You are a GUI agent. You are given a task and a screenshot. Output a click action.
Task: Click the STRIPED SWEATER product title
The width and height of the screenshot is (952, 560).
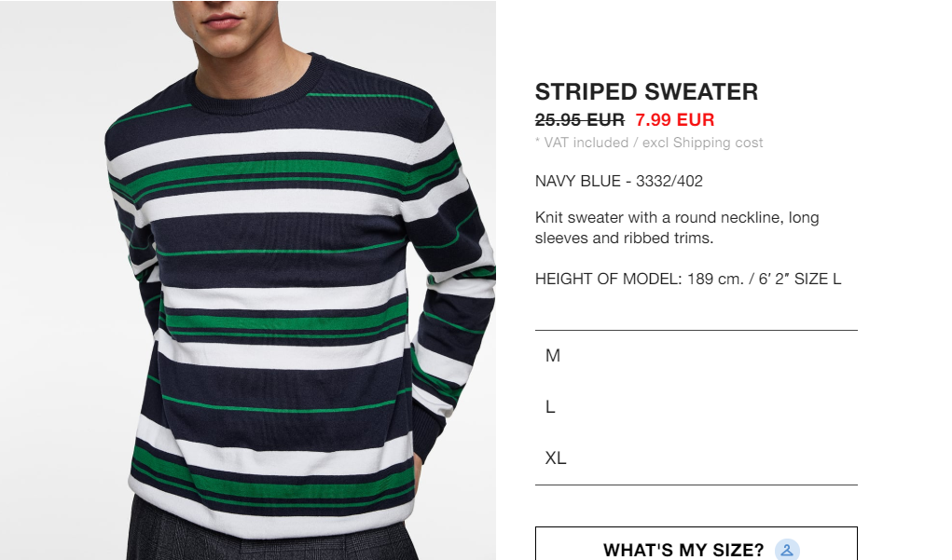646,91
